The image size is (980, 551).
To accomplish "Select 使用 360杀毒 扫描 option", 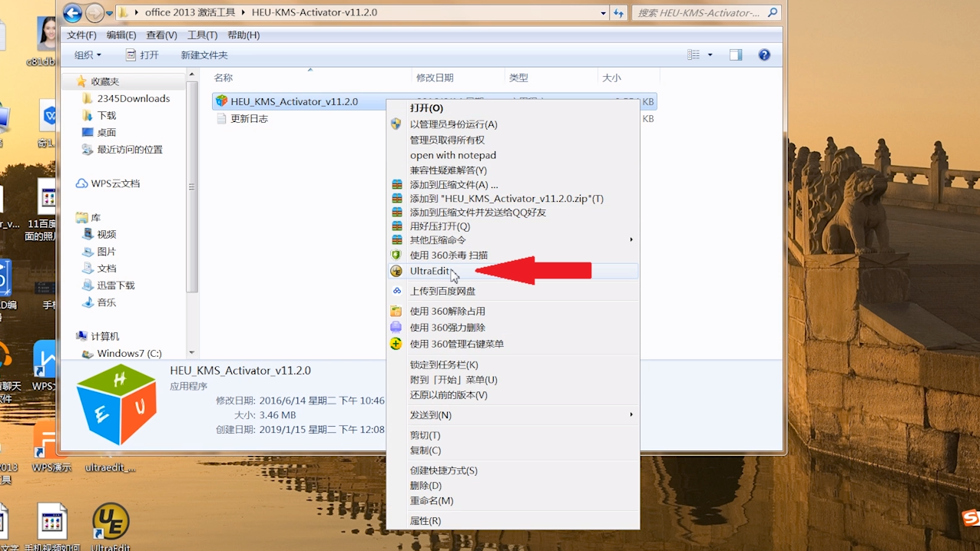I will tap(449, 255).
